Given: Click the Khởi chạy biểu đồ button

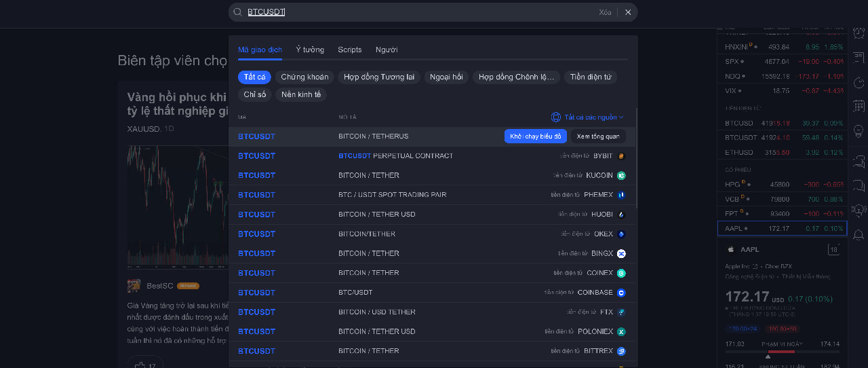Looking at the screenshot, I should click(x=536, y=136).
